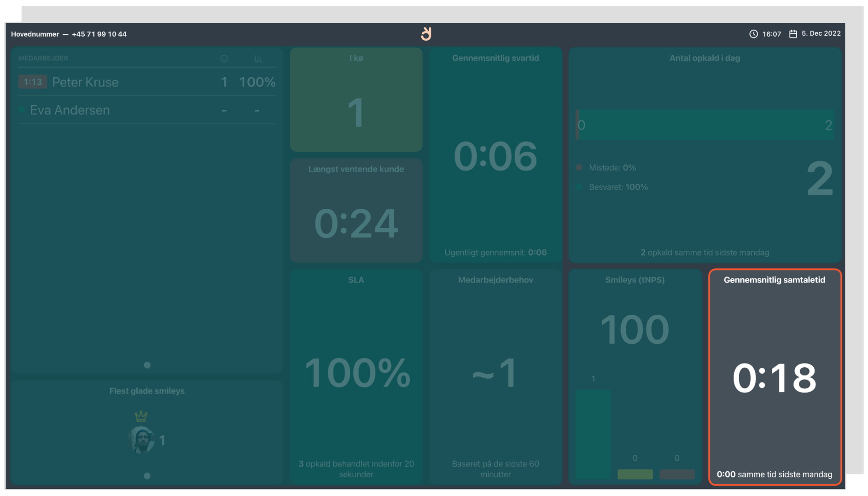Click the 1:13 call timer badge

(33, 82)
